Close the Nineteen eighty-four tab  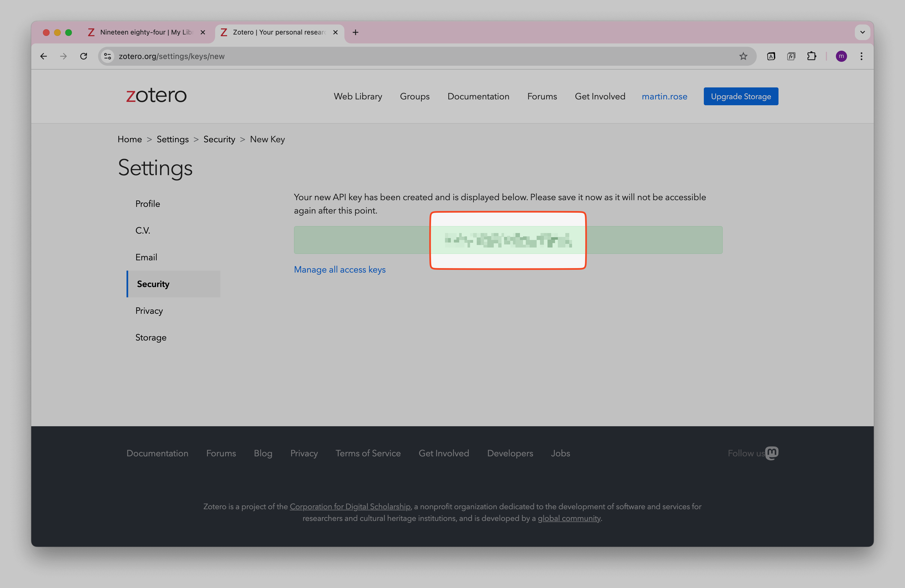point(203,32)
